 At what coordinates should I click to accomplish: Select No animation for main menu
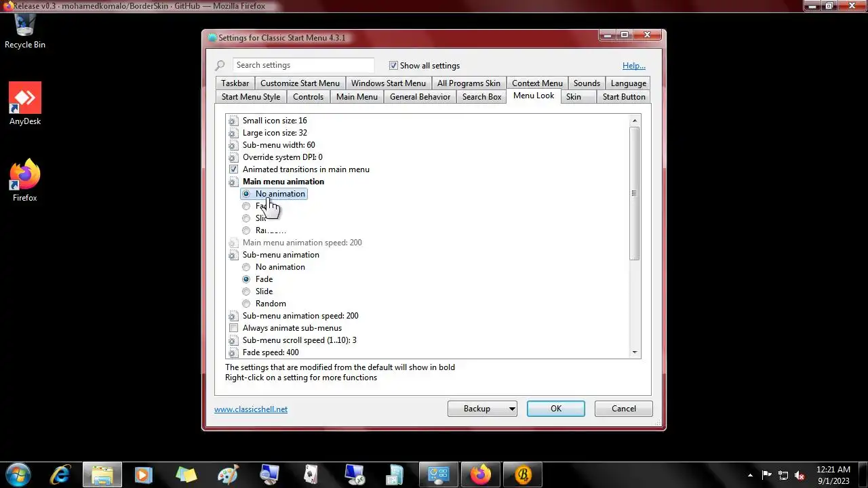(246, 194)
